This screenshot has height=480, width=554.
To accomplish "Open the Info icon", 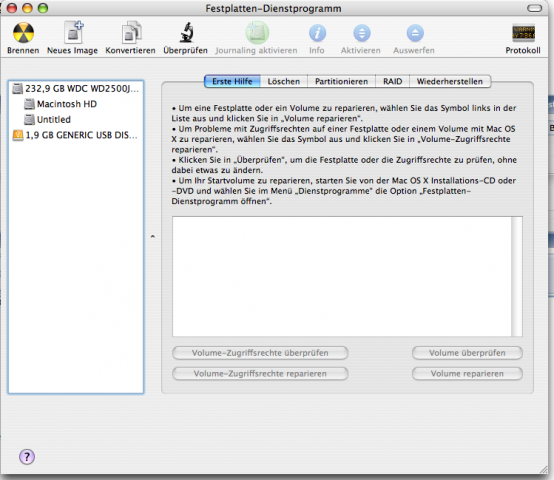I will (317, 33).
